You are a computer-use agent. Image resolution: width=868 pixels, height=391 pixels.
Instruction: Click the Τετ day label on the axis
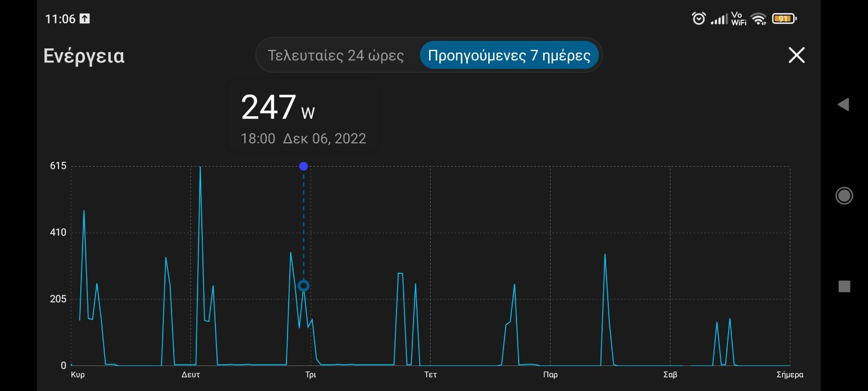pyautogui.click(x=431, y=375)
